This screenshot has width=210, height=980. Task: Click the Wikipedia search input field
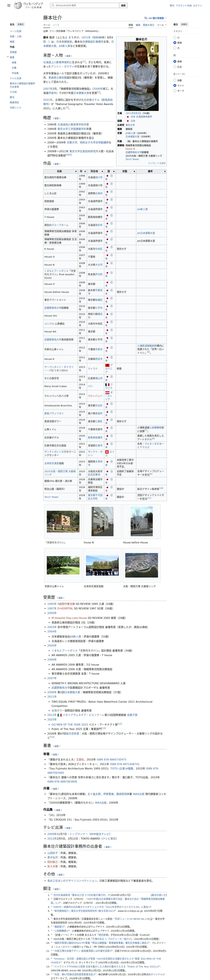pyautogui.click(x=84, y=5)
